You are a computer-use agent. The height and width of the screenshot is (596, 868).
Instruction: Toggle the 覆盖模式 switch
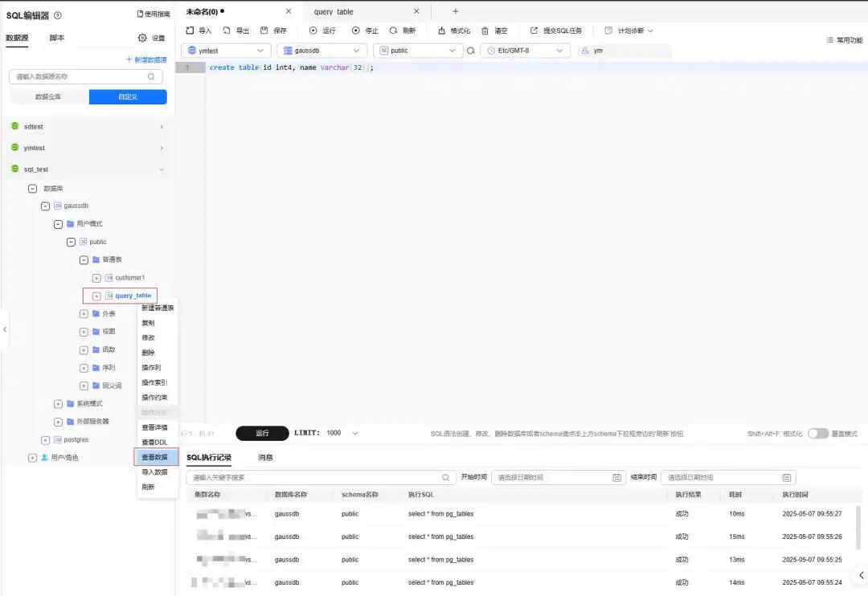817,433
